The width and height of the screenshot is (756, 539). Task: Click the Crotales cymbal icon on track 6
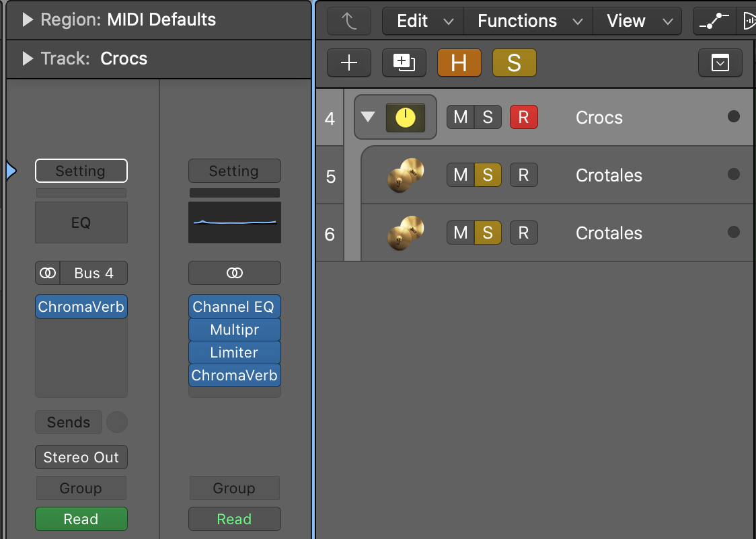tap(406, 233)
